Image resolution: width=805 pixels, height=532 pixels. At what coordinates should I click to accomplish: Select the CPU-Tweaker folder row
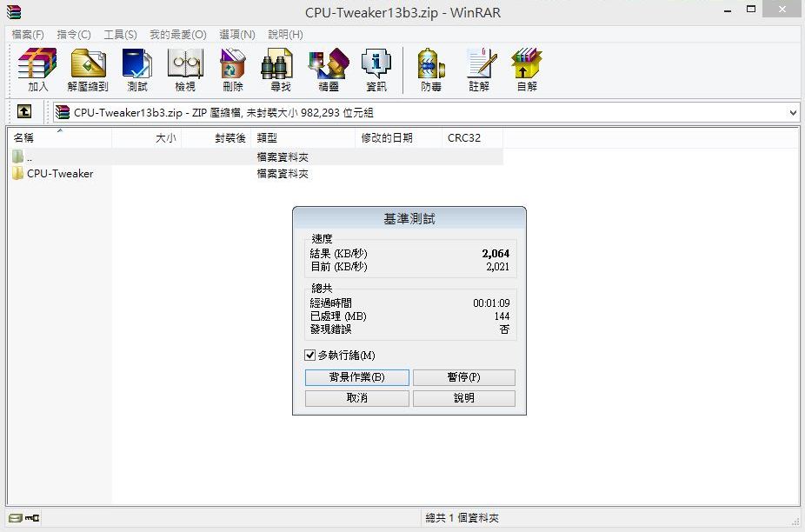pos(256,174)
